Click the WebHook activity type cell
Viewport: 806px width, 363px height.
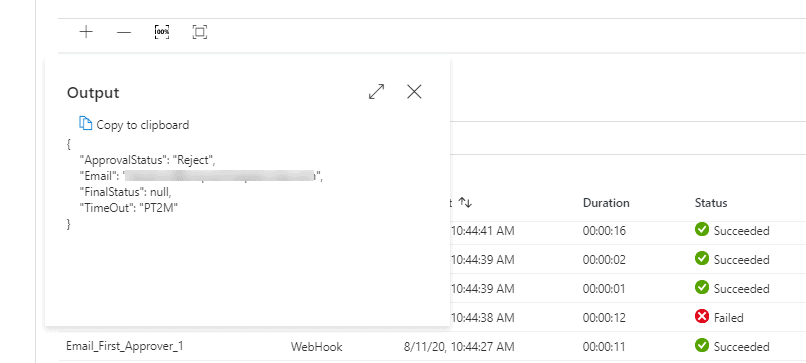pyautogui.click(x=317, y=347)
